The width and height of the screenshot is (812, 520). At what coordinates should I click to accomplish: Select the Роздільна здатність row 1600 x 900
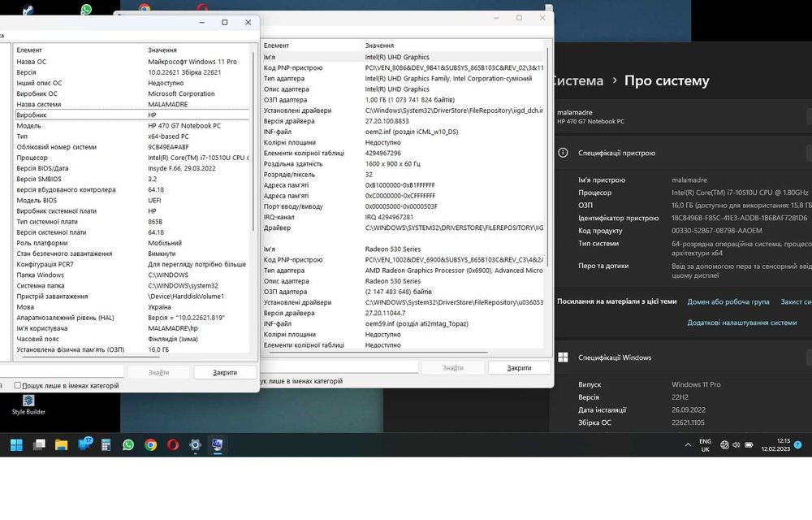click(403, 163)
